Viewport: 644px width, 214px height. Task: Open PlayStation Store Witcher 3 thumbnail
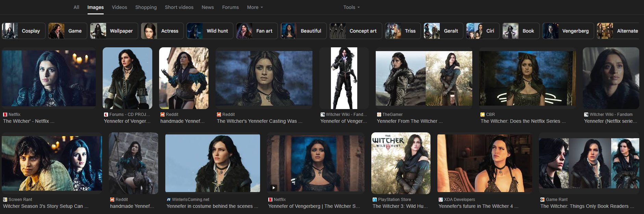tap(401, 163)
